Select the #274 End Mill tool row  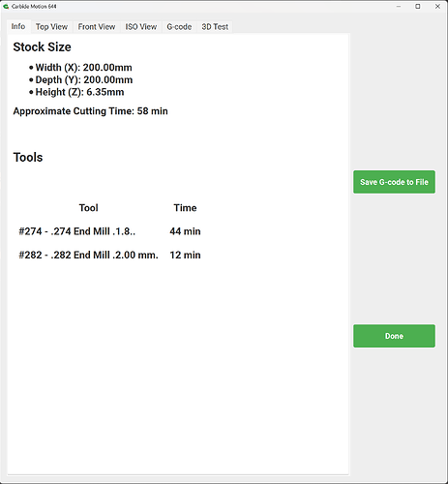[x=109, y=231]
